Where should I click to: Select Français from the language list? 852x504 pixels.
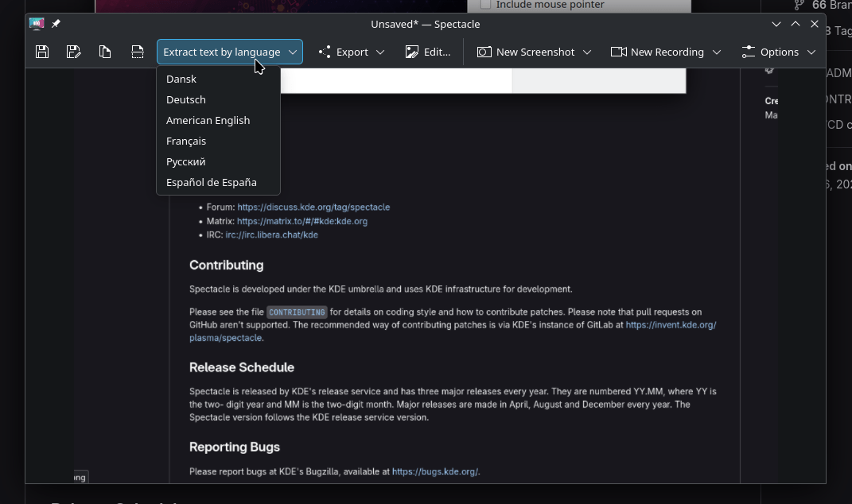point(186,141)
